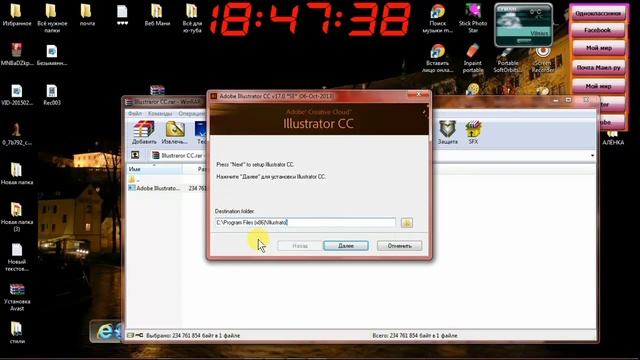Select the MNBaDZkp... desktop icon
This screenshot has height=360, width=640.
[x=17, y=54]
